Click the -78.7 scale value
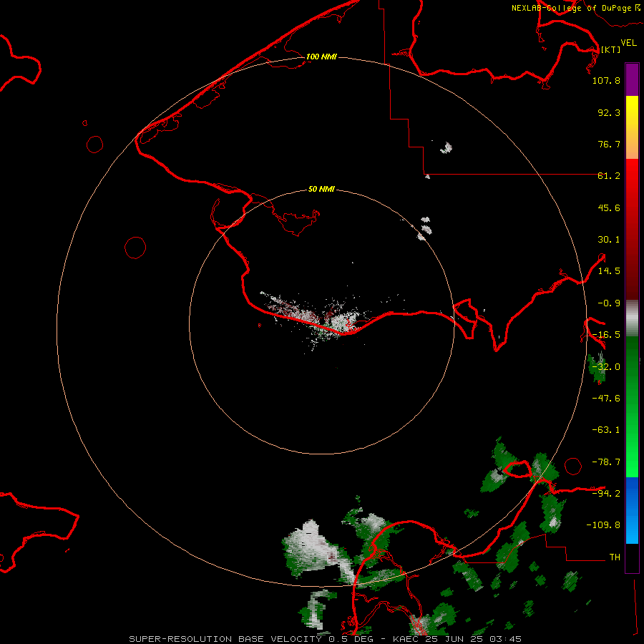The height and width of the screenshot is (644, 644). click(606, 462)
